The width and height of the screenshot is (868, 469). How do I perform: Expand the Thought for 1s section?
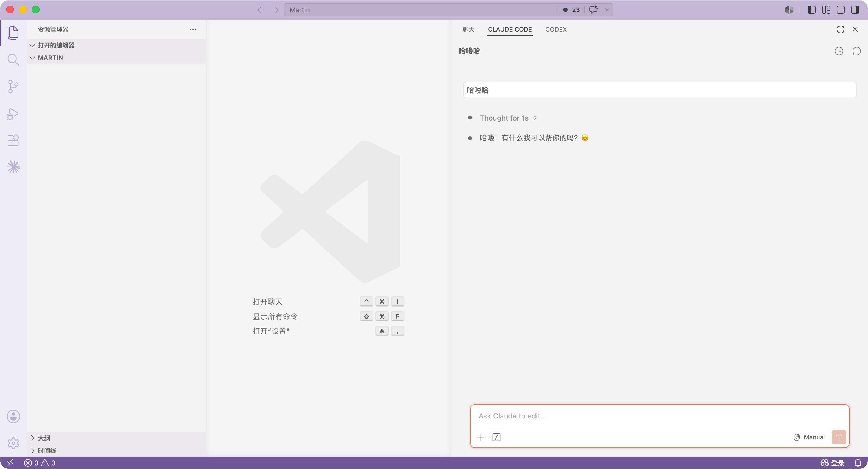tap(508, 118)
